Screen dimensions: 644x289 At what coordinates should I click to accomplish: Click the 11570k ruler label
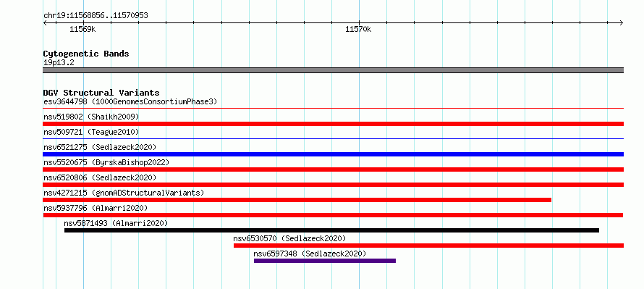point(358,29)
